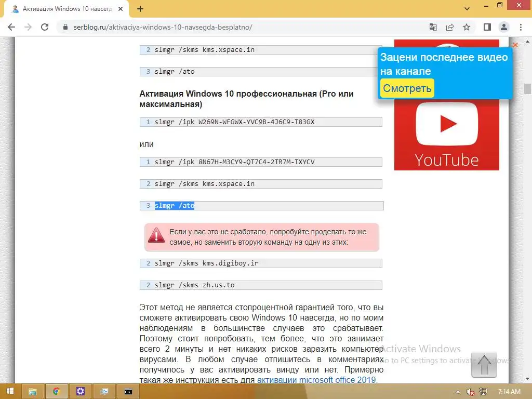Image resolution: width=532 pixels, height=399 pixels.
Task: Select the Активация Windows 10 tab
Action: [x=66, y=9]
